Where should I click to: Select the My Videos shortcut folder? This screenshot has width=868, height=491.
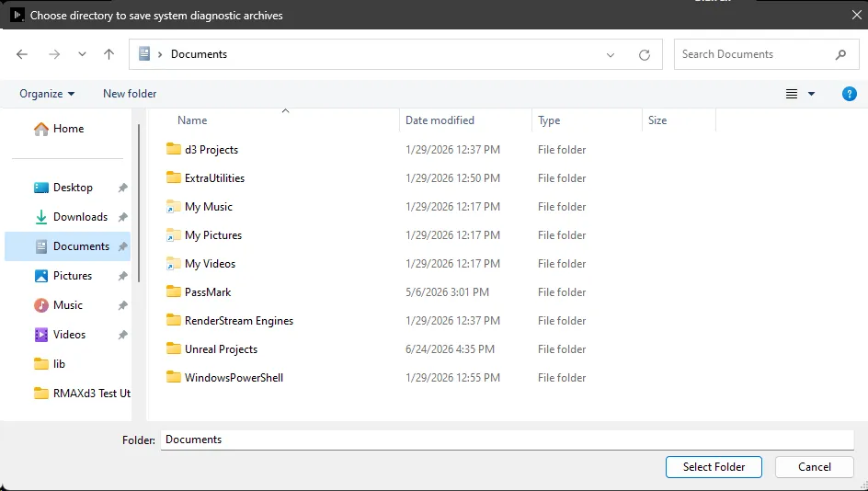(x=211, y=264)
